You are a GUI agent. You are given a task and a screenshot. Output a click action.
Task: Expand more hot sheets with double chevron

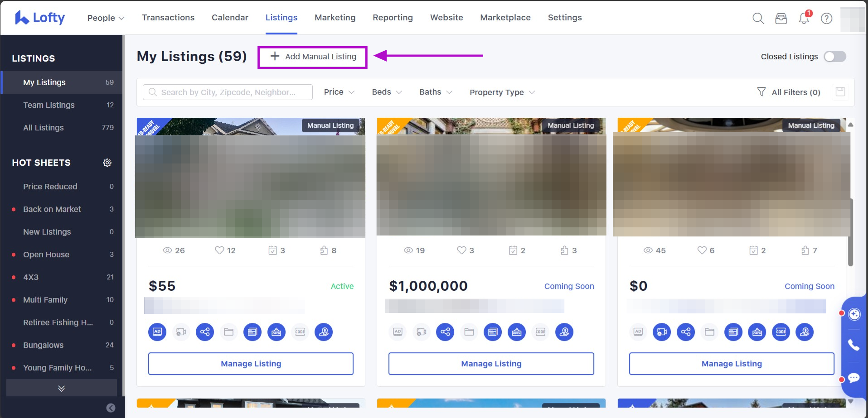coord(62,389)
